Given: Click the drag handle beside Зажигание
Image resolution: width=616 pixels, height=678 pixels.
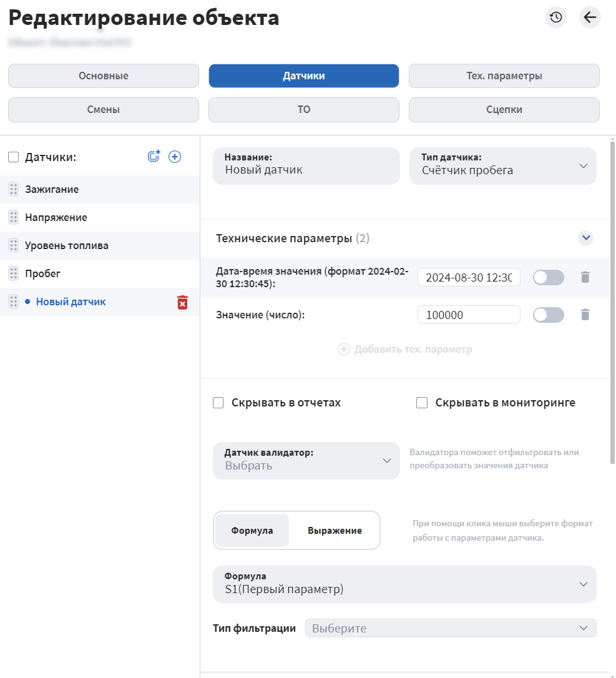Looking at the screenshot, I should (14, 189).
